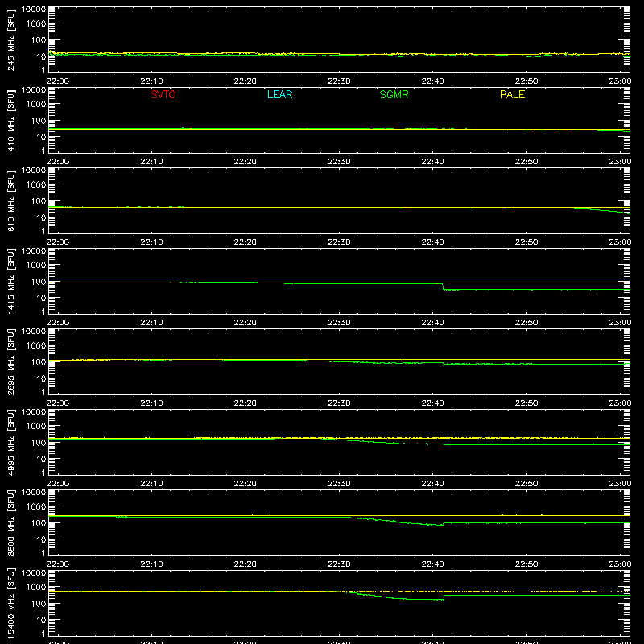Click 22:00 tick under the 245 MHz plot
Viewport: 644px width, 644px height.
[x=58, y=81]
